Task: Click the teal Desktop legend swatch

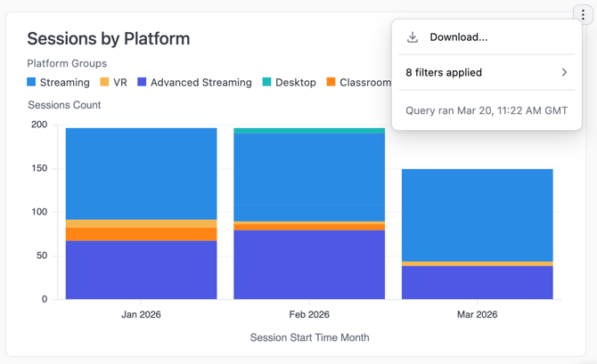Action: pyautogui.click(x=267, y=82)
